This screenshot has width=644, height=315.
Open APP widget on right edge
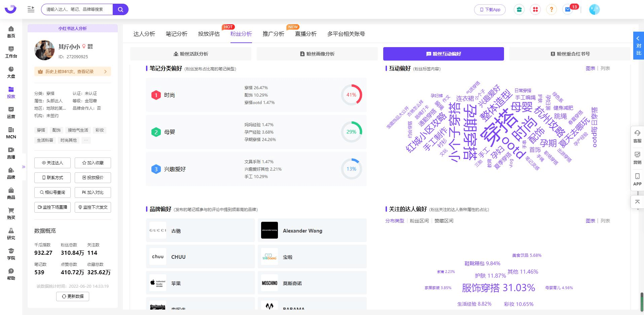[637, 179]
